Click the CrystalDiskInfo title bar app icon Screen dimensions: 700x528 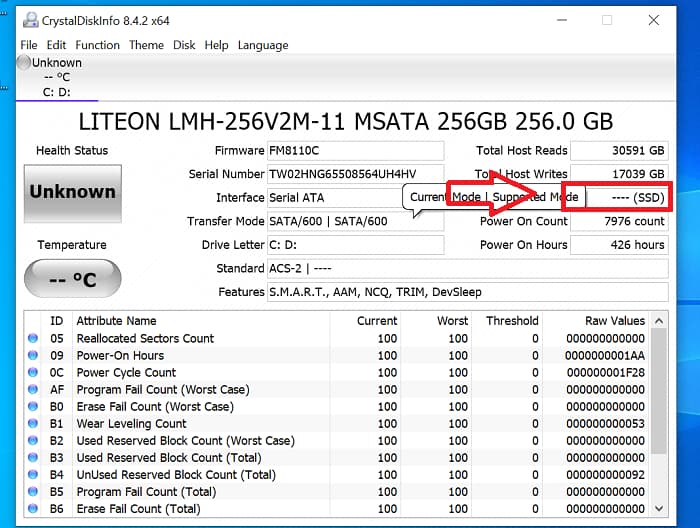click(28, 20)
